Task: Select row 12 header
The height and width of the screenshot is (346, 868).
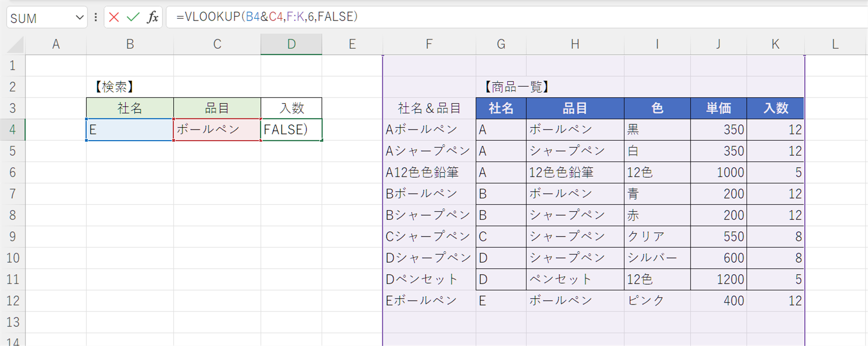Action: (x=13, y=301)
